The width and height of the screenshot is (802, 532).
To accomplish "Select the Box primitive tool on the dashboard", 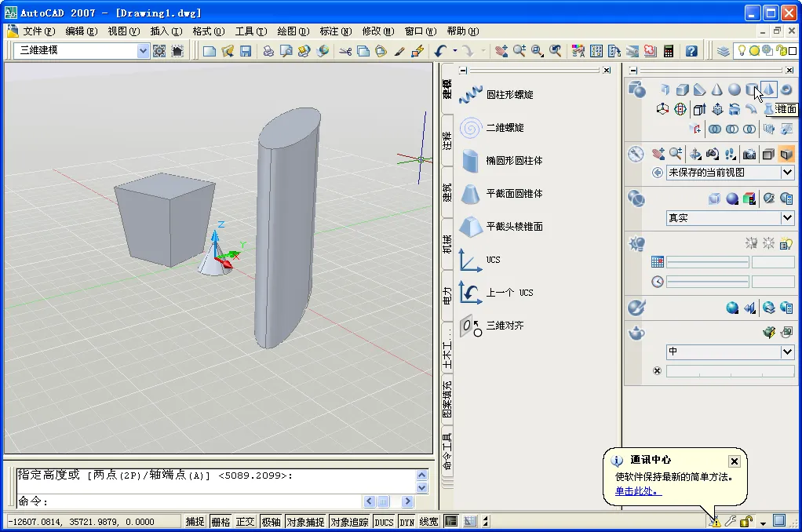I will pos(682,89).
